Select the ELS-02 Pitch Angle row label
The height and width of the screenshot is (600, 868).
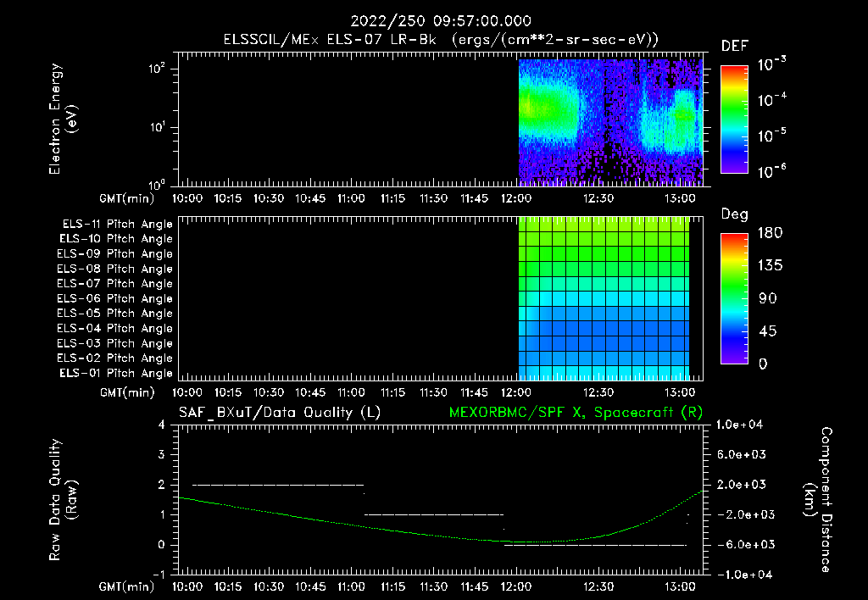point(114,358)
